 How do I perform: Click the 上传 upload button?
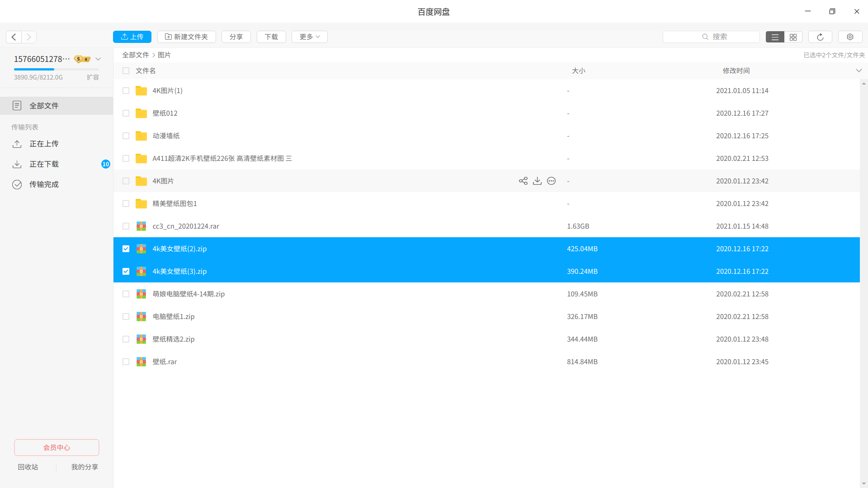pyautogui.click(x=132, y=37)
